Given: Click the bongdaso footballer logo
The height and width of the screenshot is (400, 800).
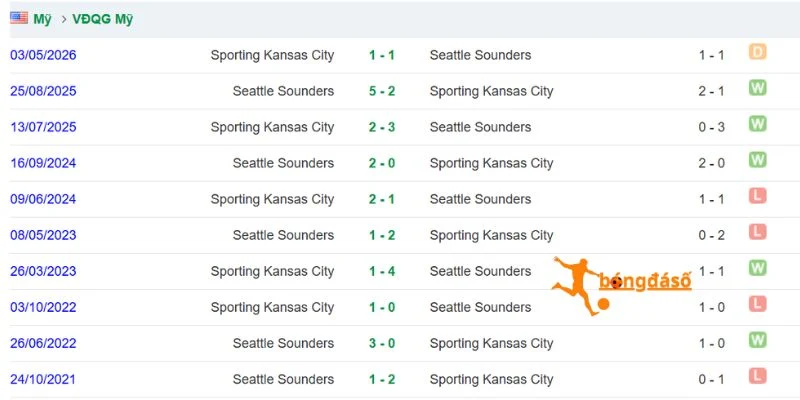Looking at the screenshot, I should (621, 286).
